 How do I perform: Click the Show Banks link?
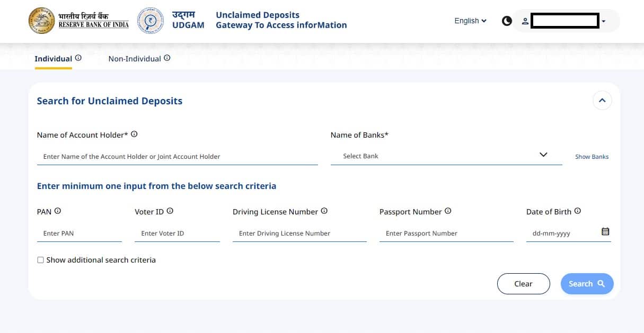point(592,156)
